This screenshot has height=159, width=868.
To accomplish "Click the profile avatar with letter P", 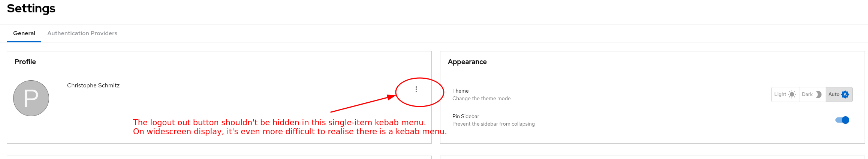I will coord(31,98).
